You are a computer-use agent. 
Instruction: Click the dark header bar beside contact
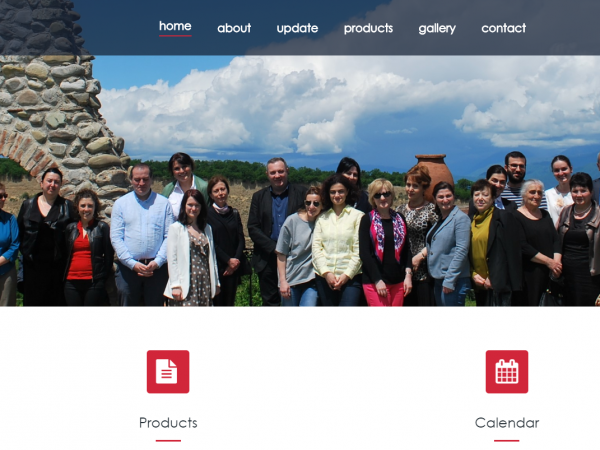point(562,28)
